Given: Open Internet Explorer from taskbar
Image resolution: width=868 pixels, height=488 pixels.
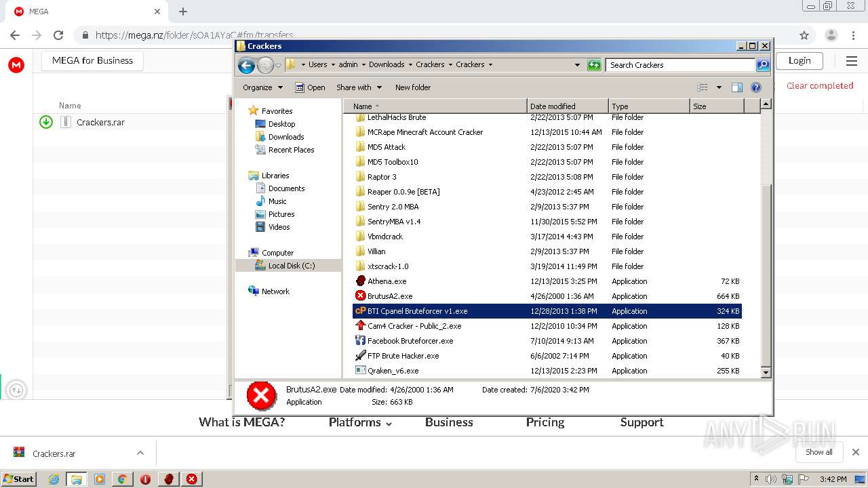Looking at the screenshot, I should pos(54,479).
